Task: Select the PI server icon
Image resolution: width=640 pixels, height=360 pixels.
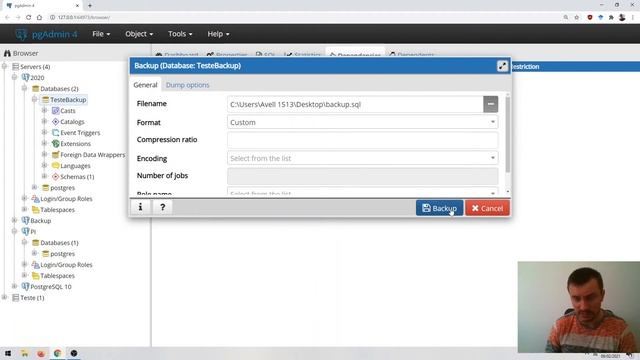Action: 25,231
